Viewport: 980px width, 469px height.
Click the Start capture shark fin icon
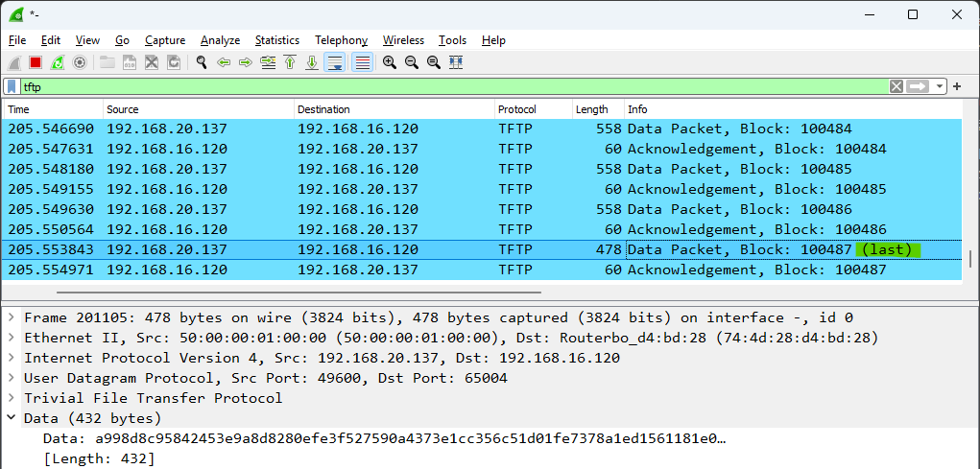pyautogui.click(x=15, y=62)
